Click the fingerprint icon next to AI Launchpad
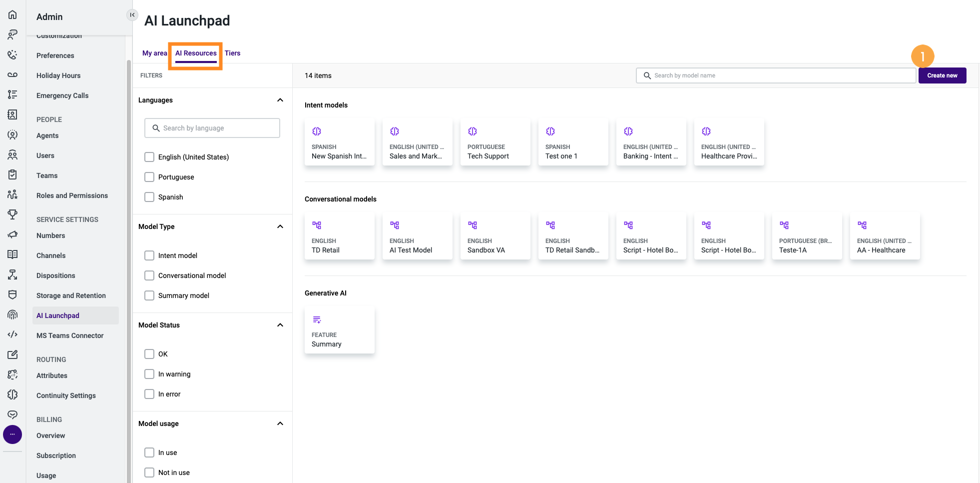980x483 pixels. (x=12, y=314)
